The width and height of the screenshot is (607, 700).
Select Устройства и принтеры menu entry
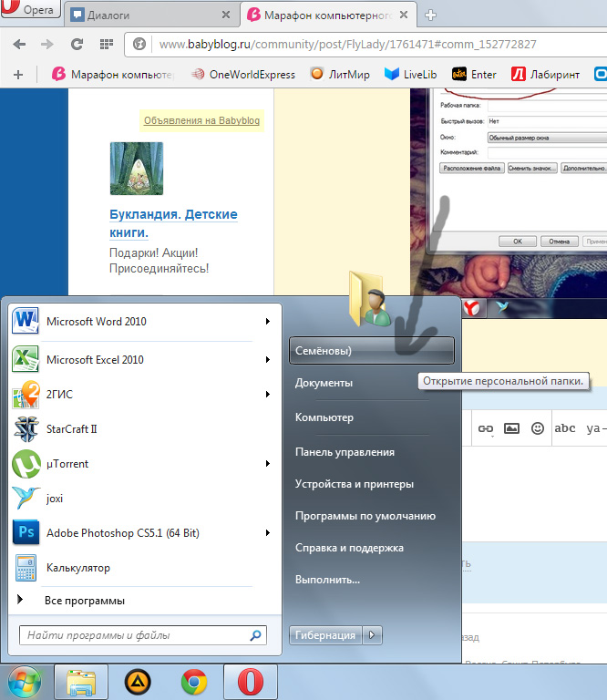pyautogui.click(x=354, y=484)
